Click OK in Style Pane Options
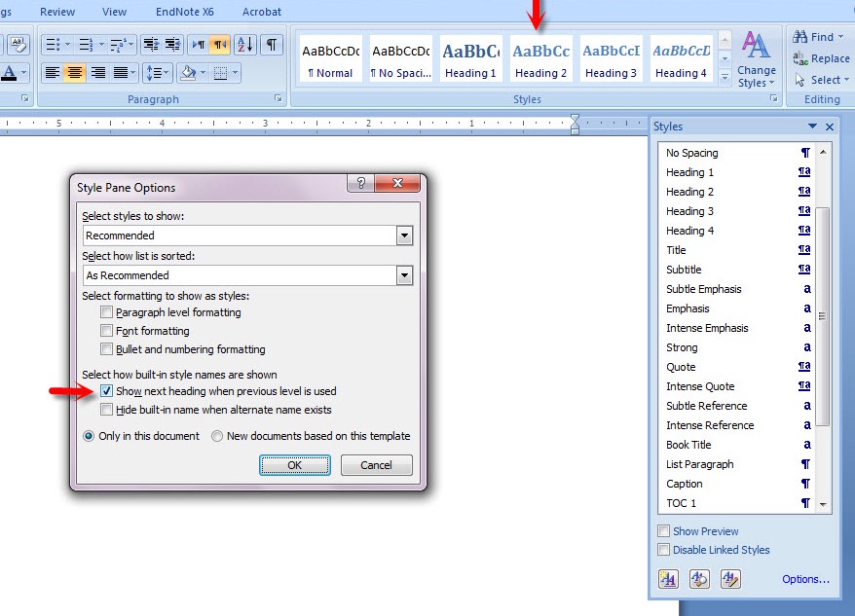The width and height of the screenshot is (855, 616). pyautogui.click(x=295, y=465)
